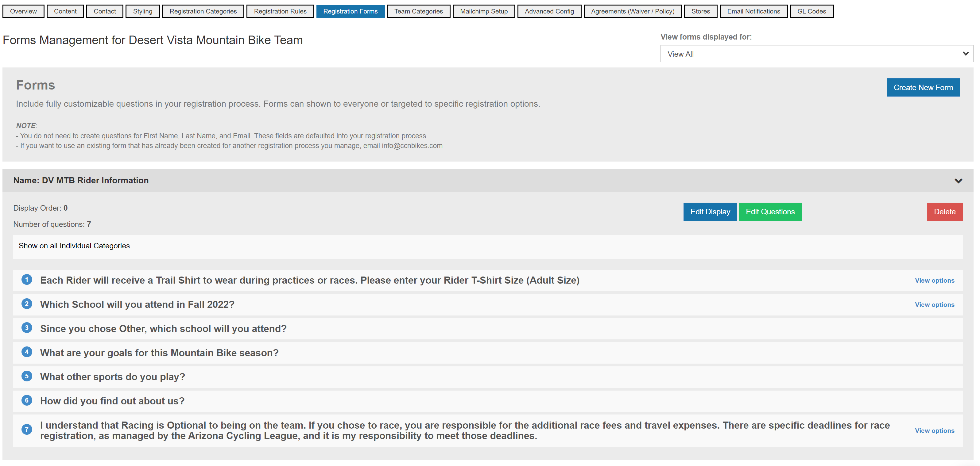Go to the GL Codes tab
This screenshot has height=466, width=980.
click(x=811, y=11)
